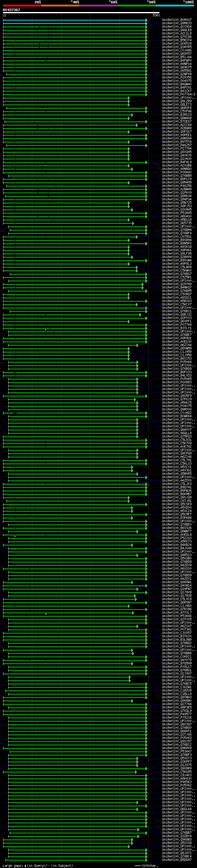This screenshot has height=868, width=197.
Task: Click the UniRef100_Q9CPQ9 label
Action: tap(177, 453)
